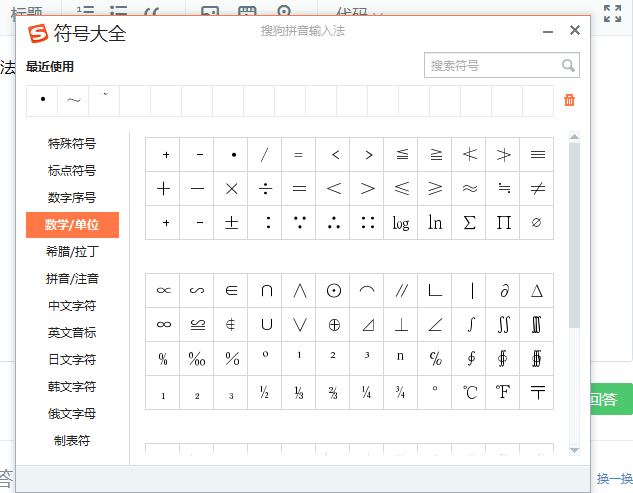
Task: Insert the product Π symbol
Action: pos(503,222)
